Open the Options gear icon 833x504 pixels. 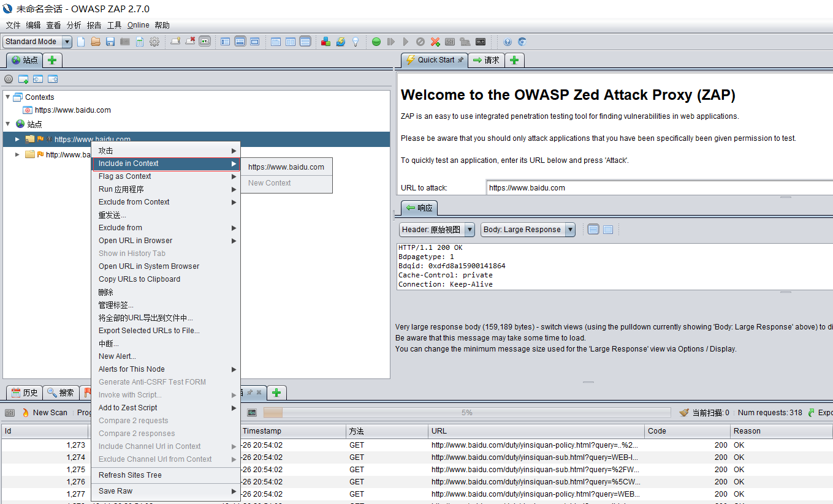[x=154, y=42]
